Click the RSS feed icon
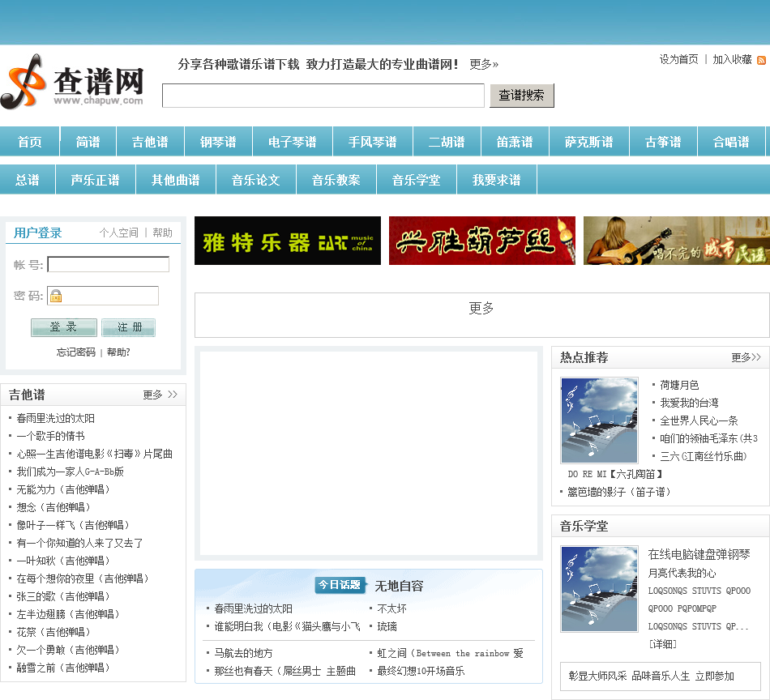 coord(761,61)
